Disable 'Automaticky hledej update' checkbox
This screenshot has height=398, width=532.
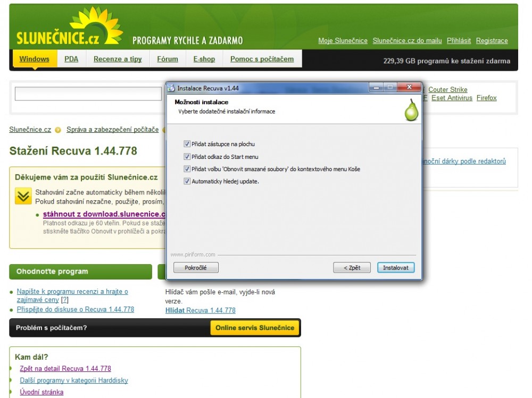click(187, 181)
